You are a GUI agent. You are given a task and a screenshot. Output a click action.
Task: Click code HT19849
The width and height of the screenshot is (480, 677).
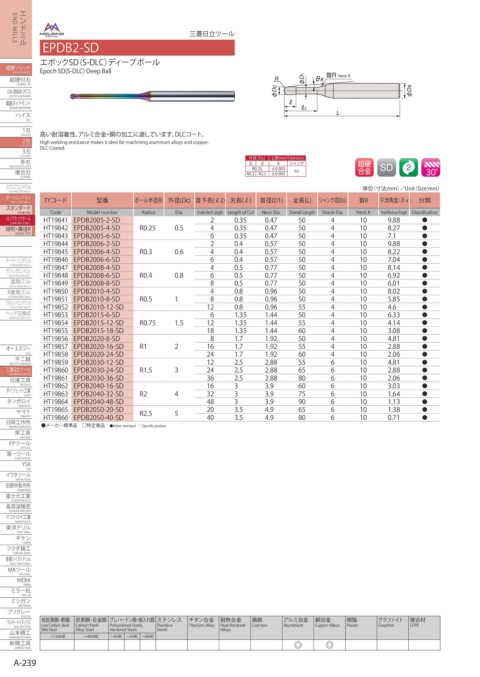[x=56, y=283]
